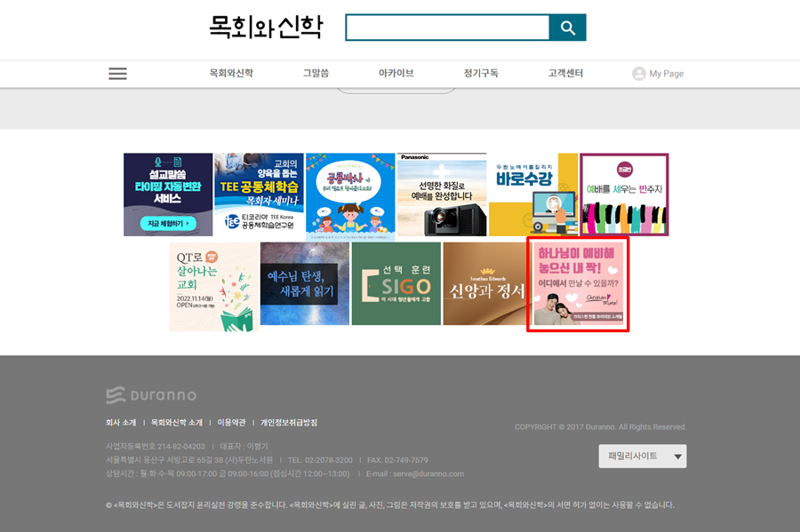Open the 목회와신학 menu item
The height and width of the screenshot is (532, 800).
(x=231, y=74)
